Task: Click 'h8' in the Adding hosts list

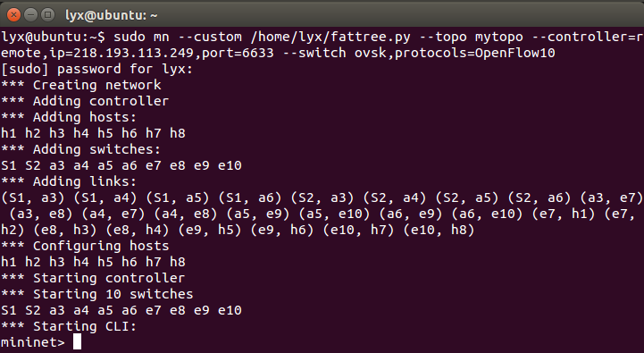Action: (x=178, y=133)
